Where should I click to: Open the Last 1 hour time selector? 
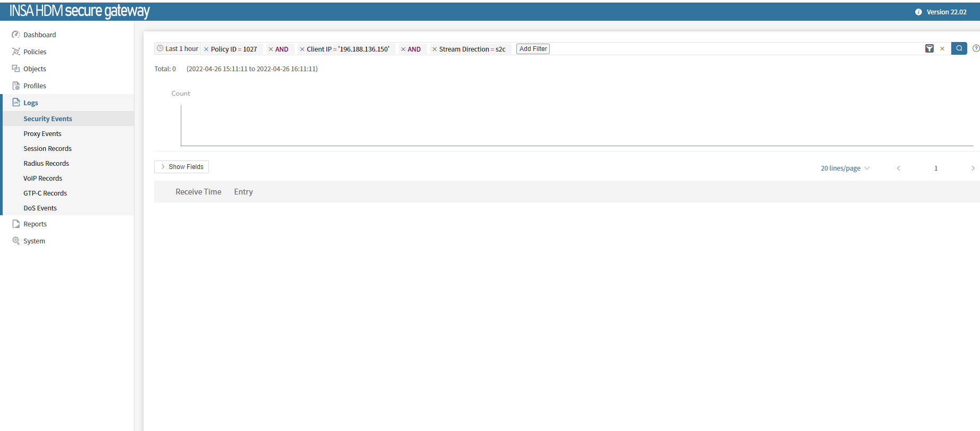[178, 49]
